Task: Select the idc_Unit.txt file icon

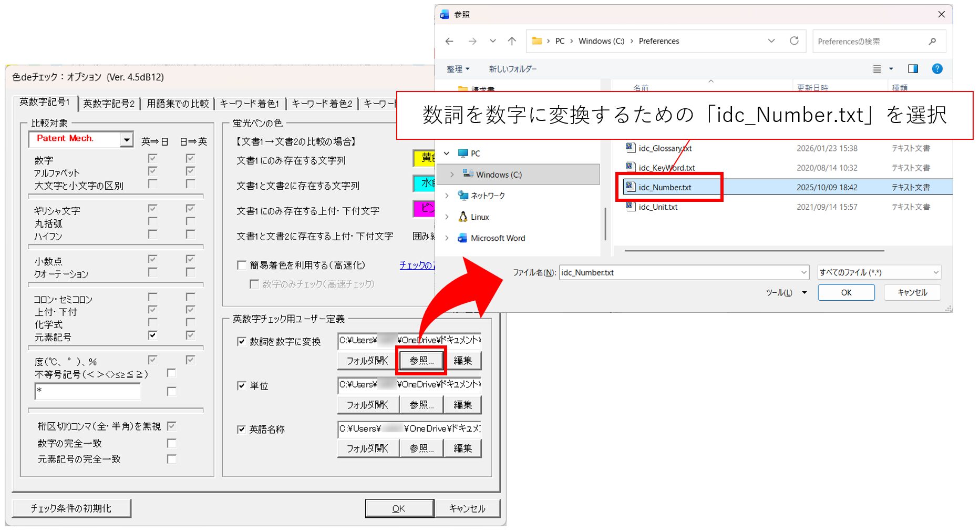Action: click(630, 207)
